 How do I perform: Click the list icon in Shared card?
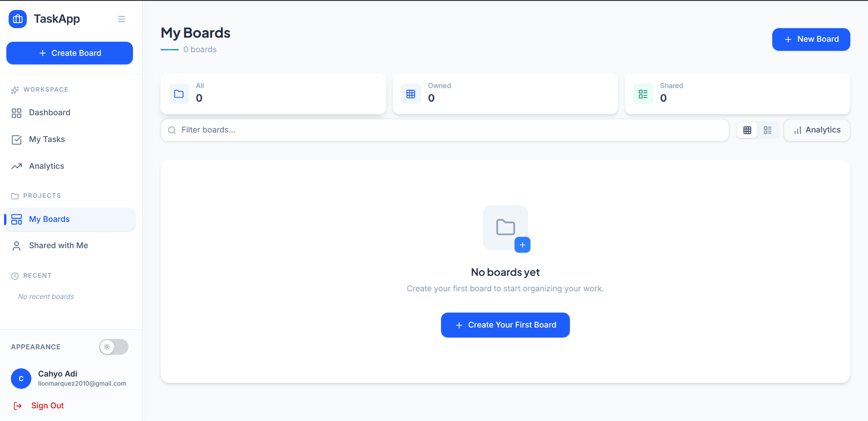(643, 94)
